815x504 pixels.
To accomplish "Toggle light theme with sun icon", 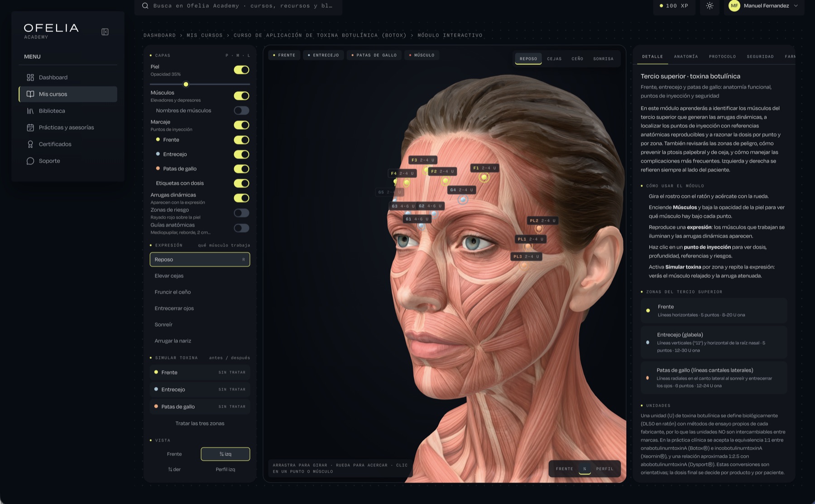I will click(x=710, y=6).
